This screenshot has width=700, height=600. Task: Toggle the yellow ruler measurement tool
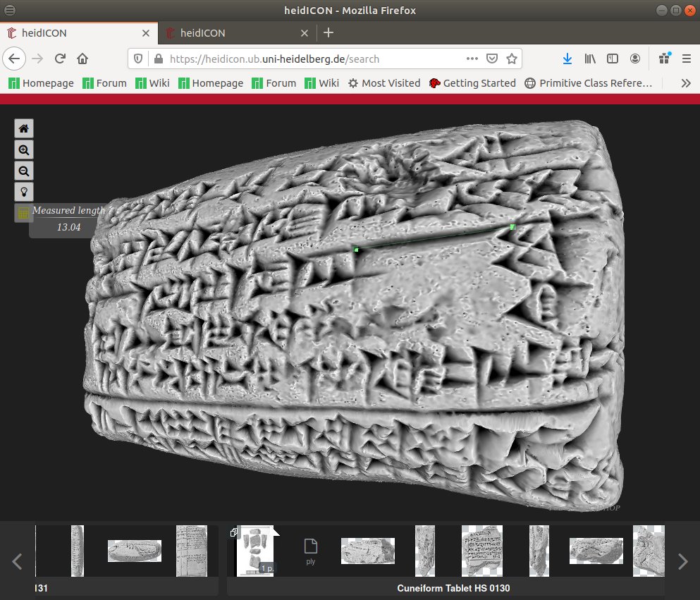click(x=23, y=213)
